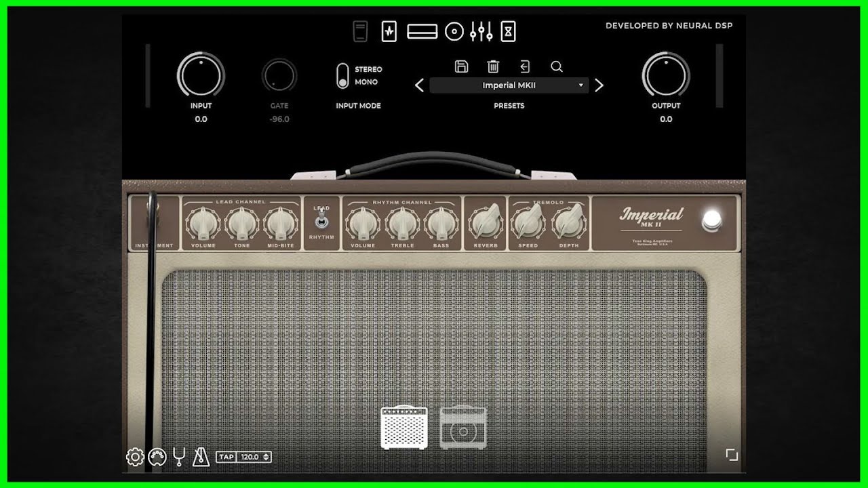Adjust tempo 120.0 stepper arrows
Screen dimensions: 868x488
[267, 457]
